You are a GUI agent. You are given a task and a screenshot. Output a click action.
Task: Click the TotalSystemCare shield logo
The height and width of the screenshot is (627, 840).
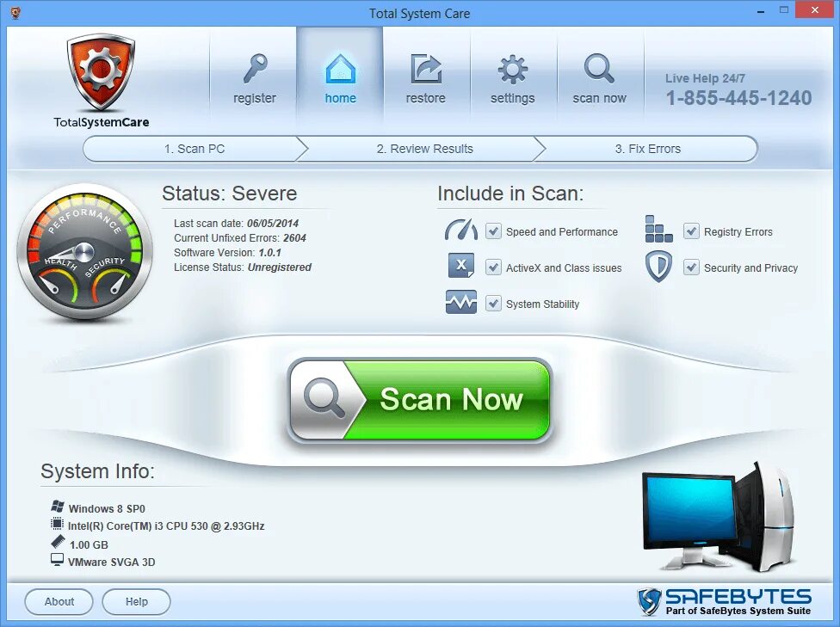tap(102, 71)
